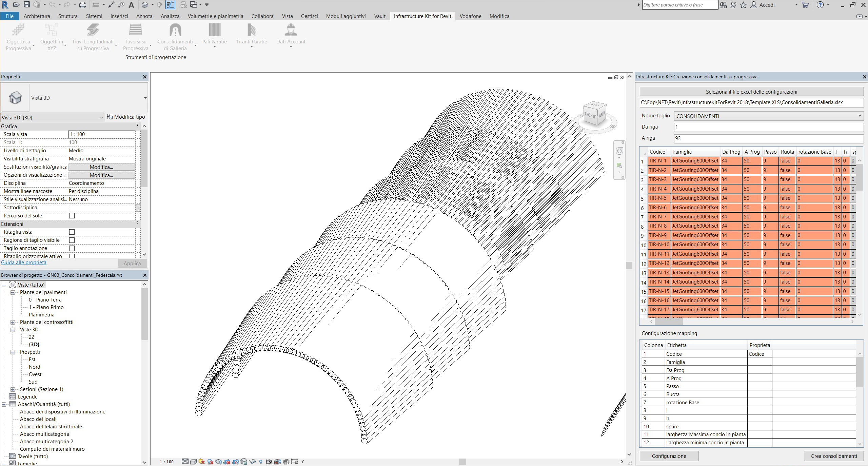Open Dati Account tool
Image resolution: width=868 pixels, height=466 pixels.
tap(291, 35)
